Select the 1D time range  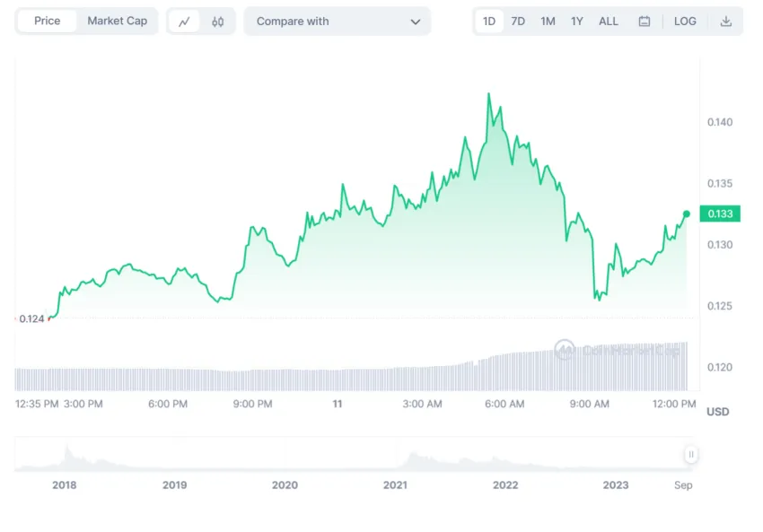[488, 22]
